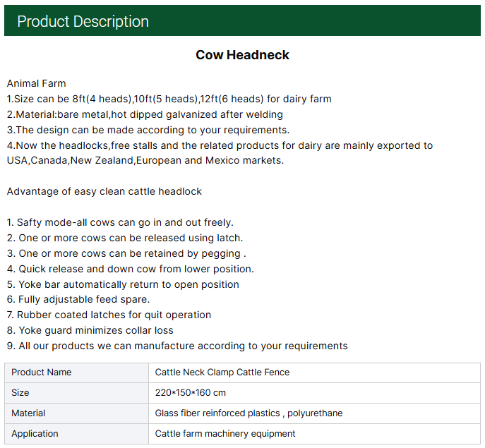
Task: Click the design requirements sentence
Action: pos(148,130)
